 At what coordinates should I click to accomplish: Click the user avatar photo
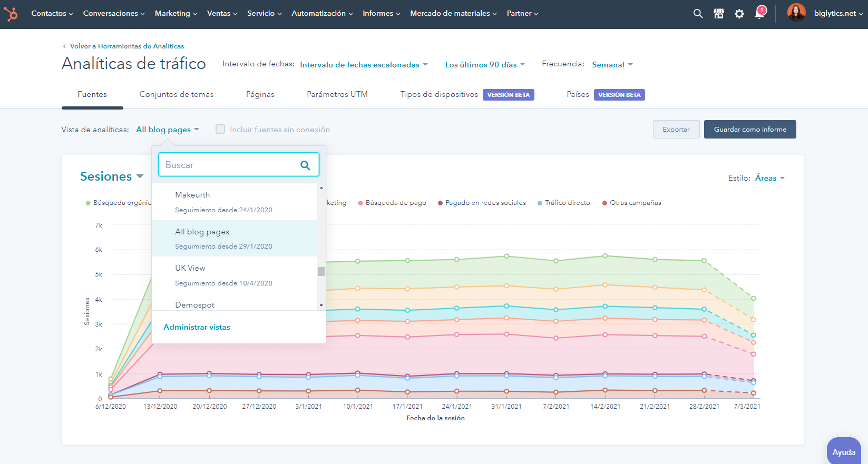point(796,13)
